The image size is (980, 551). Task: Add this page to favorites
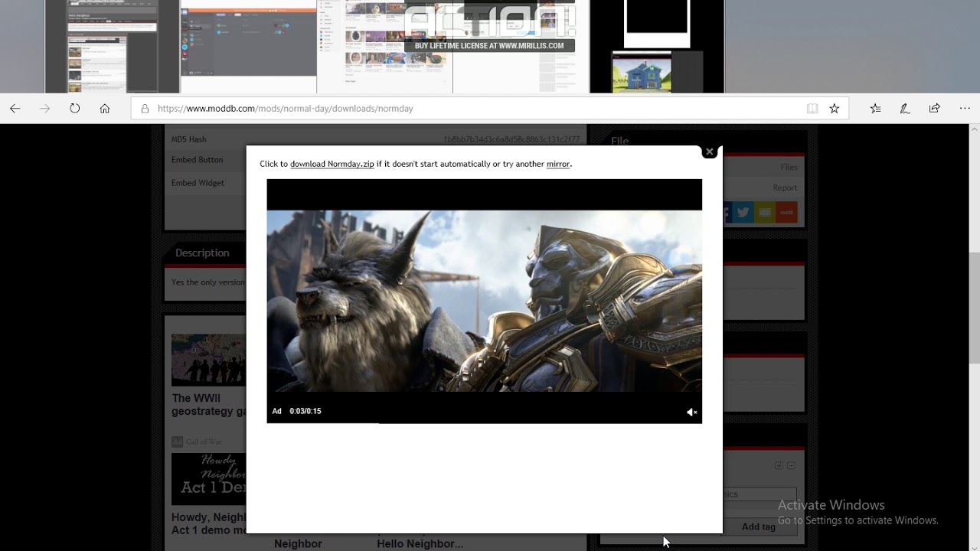pos(835,109)
